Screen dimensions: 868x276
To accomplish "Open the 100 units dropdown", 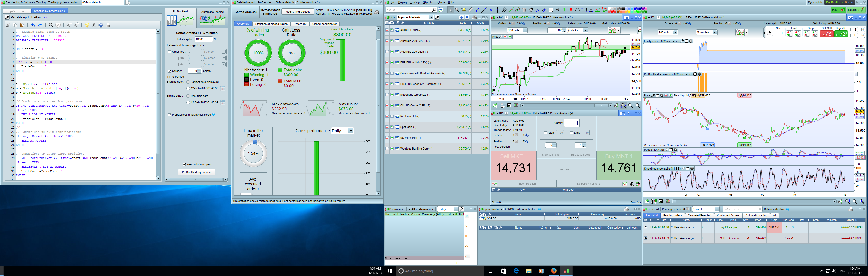I will 525,30.
